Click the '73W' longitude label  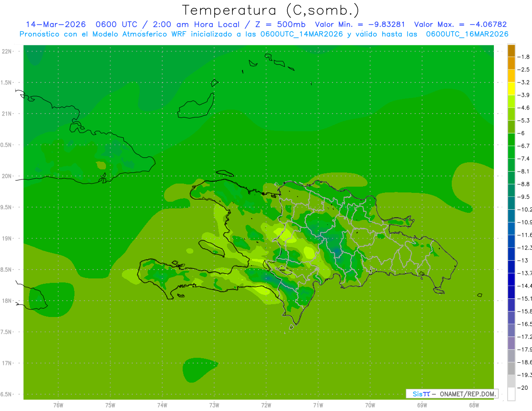214,405
